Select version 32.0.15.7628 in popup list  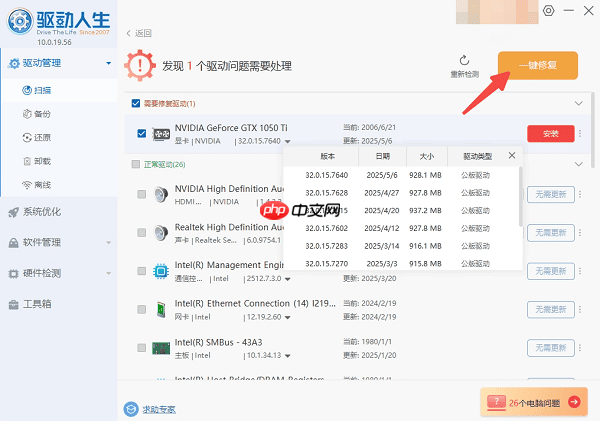tap(401, 193)
